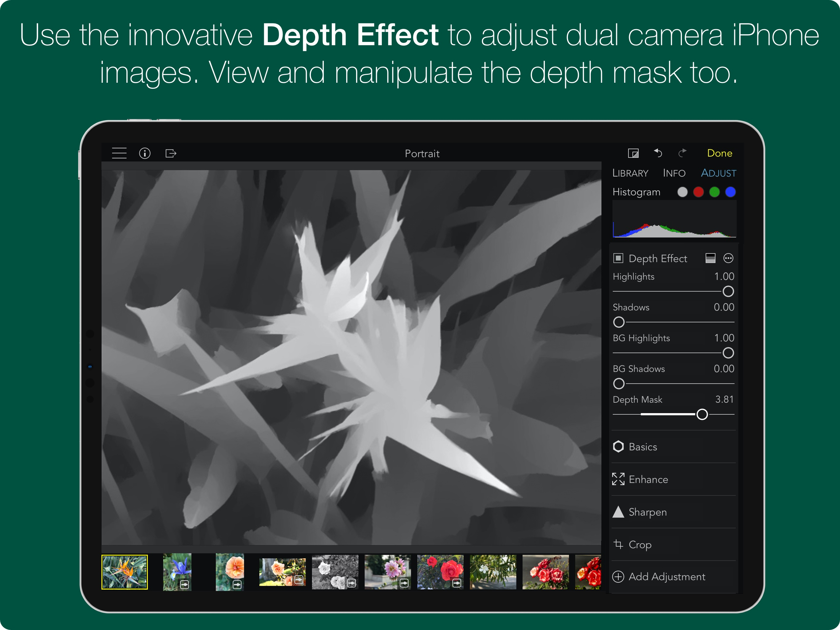This screenshot has width=840, height=630.
Task: Open the hamburger menu icon
Action: [x=119, y=153]
